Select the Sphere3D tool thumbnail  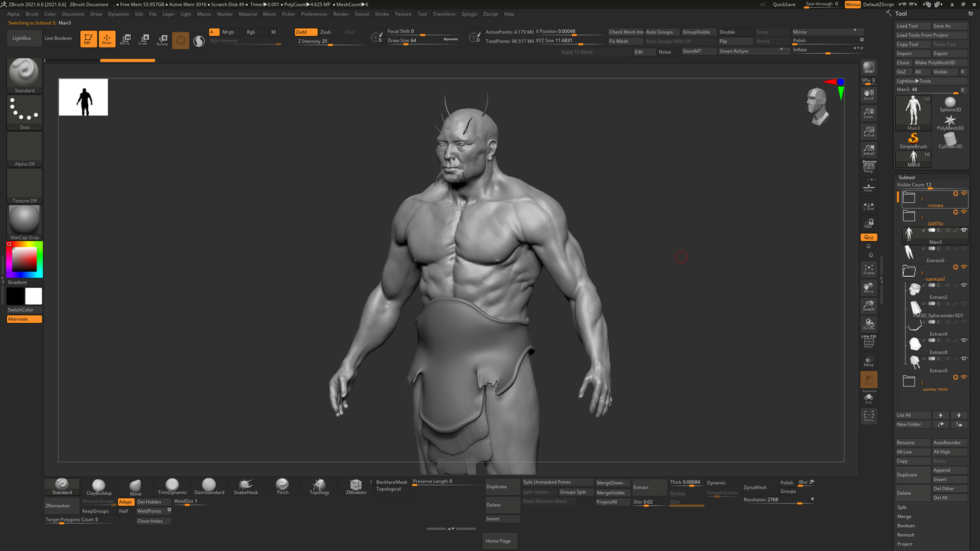950,104
